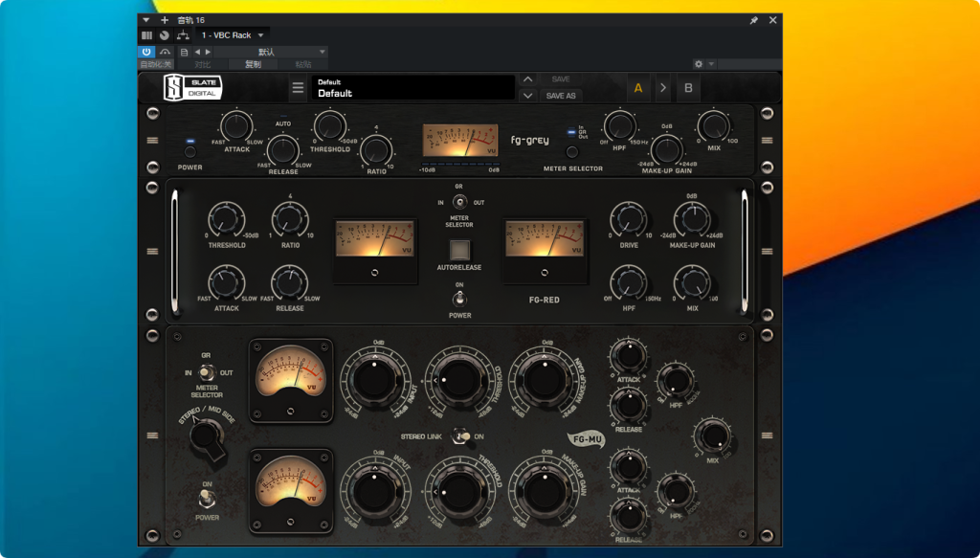Click the 复制 copy button
The image size is (980, 558).
coord(253,64)
